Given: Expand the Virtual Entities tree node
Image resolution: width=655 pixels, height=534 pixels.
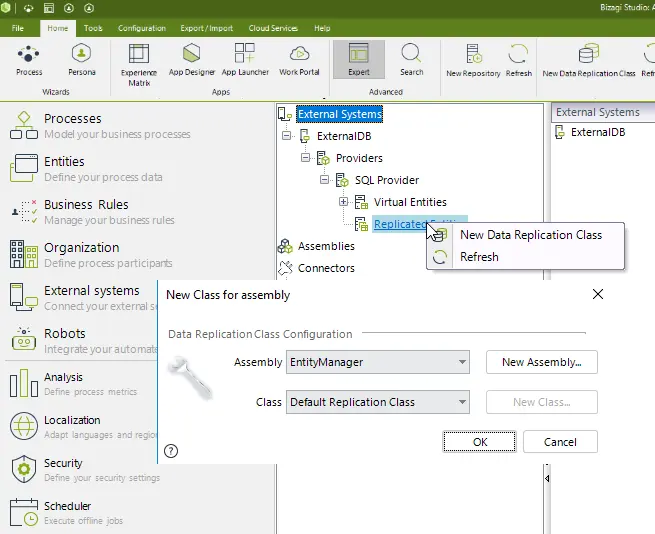Looking at the screenshot, I should [x=343, y=202].
